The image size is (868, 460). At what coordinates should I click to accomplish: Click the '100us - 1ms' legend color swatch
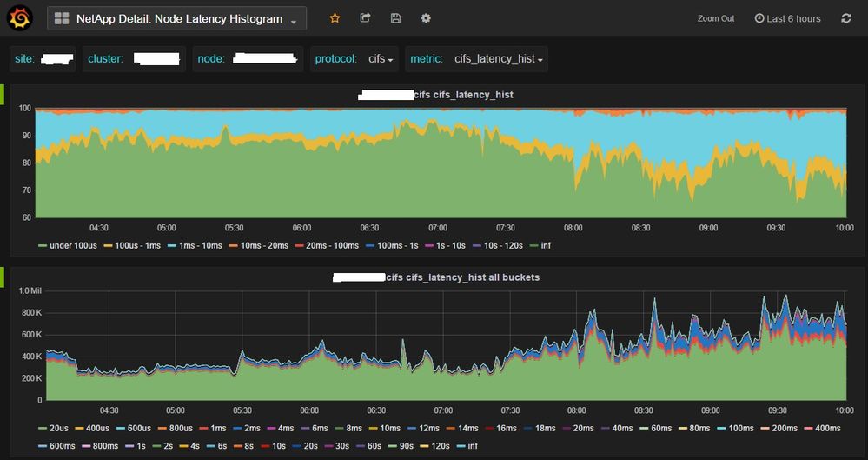click(x=109, y=246)
